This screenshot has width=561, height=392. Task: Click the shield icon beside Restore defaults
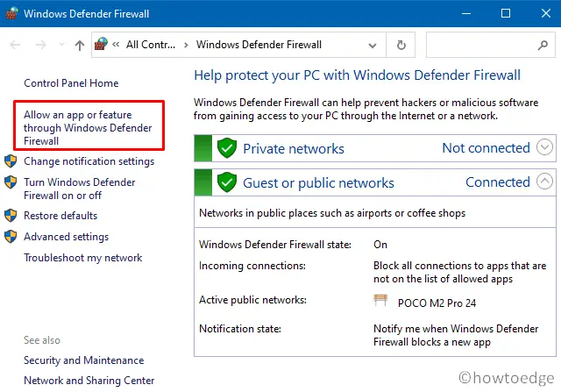[11, 216]
